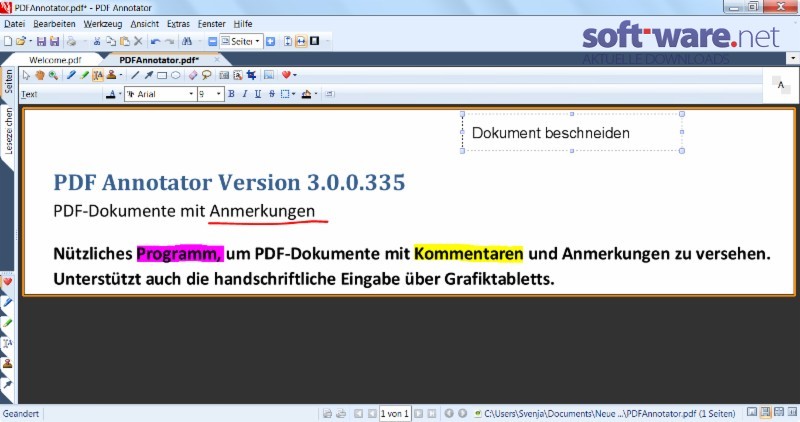Select the stamp tool
800x422 pixels.
pos(111,76)
